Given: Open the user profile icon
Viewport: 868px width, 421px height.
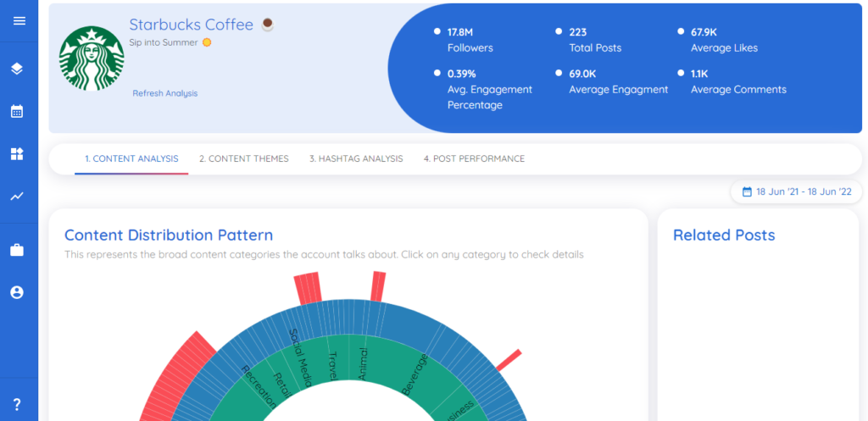Looking at the screenshot, I should tap(17, 292).
